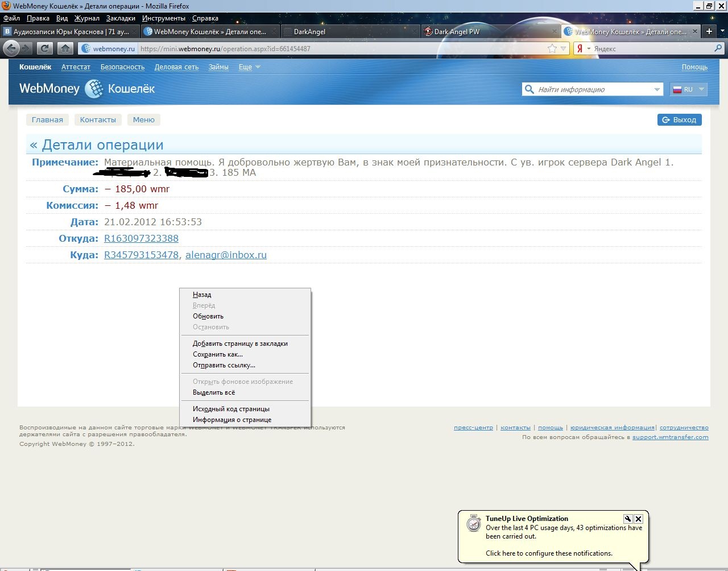Open the destination wallet link R345793153478
The width and height of the screenshot is (728, 571).
[x=141, y=255]
